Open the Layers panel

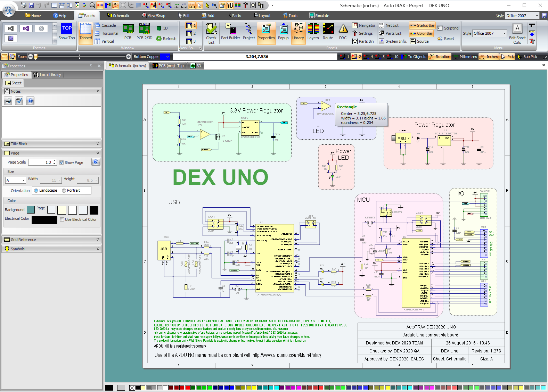pos(313,34)
